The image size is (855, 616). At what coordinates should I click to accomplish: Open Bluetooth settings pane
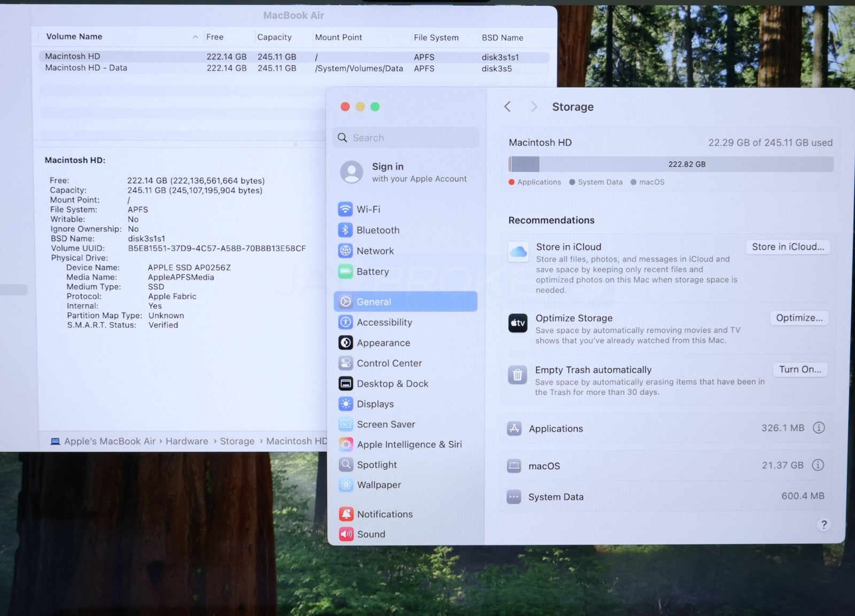pyautogui.click(x=377, y=230)
